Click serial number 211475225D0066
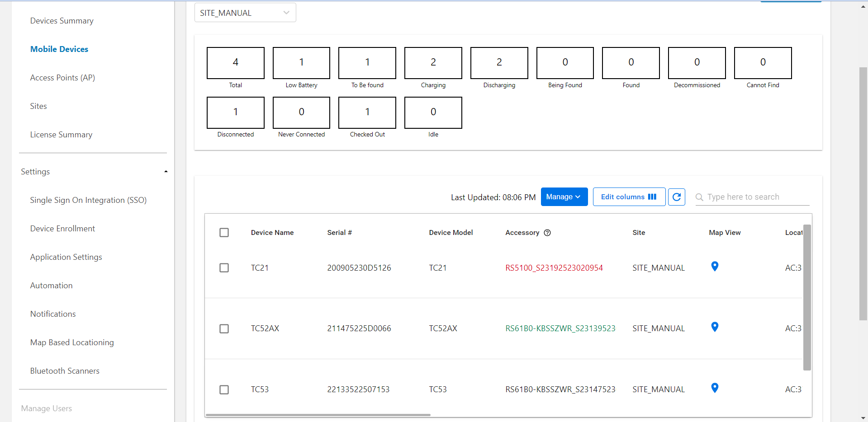This screenshot has width=868, height=422. [x=359, y=328]
